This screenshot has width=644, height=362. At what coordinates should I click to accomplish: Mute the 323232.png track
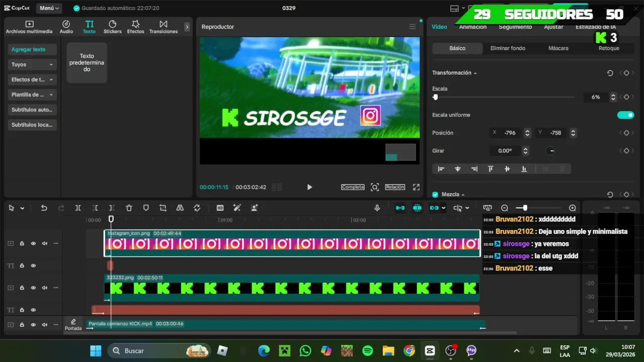click(x=45, y=288)
